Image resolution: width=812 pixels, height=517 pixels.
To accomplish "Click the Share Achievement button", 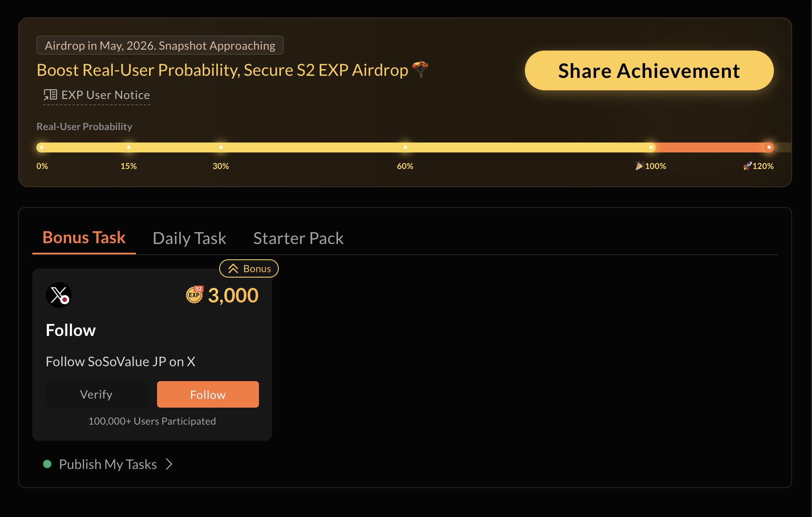I will [649, 70].
